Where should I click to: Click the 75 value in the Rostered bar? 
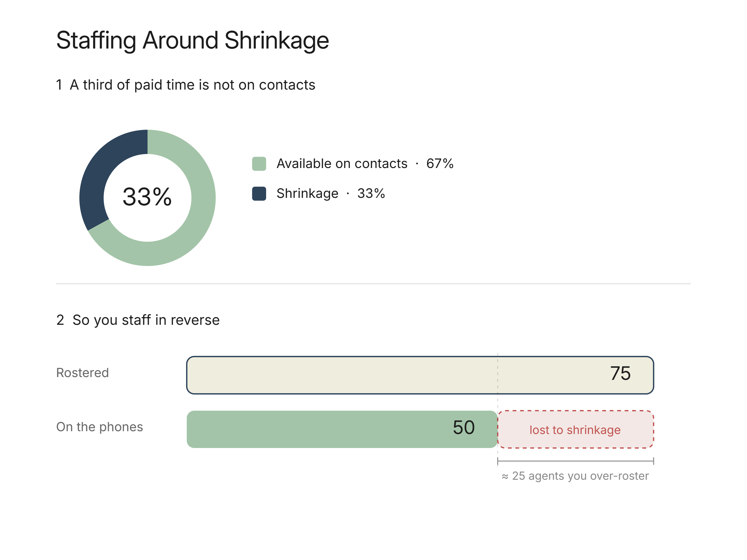click(x=620, y=374)
